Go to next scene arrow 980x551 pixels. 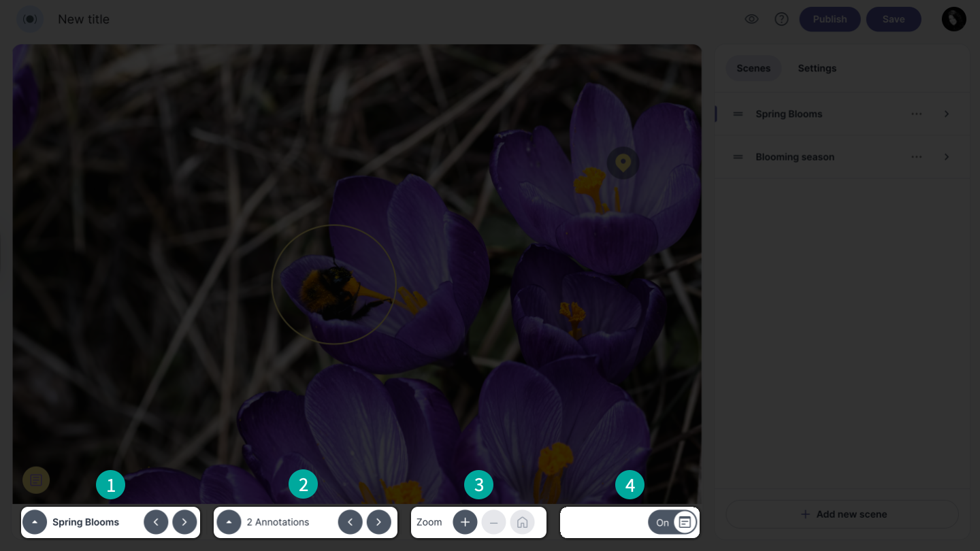[184, 522]
